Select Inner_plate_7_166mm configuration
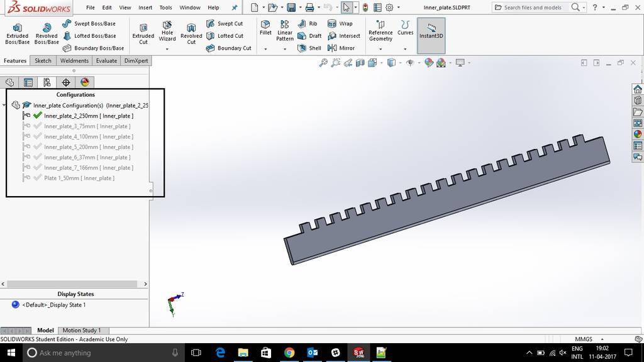 (x=89, y=167)
